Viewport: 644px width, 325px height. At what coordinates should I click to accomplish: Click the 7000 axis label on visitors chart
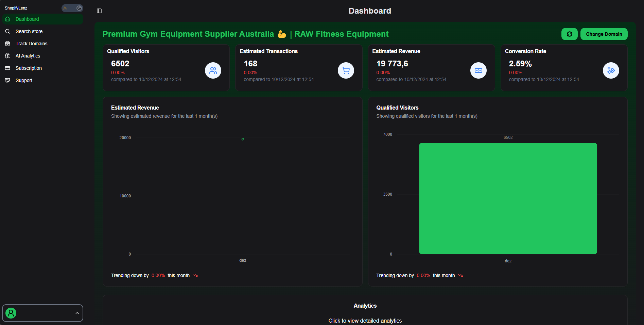click(x=387, y=134)
